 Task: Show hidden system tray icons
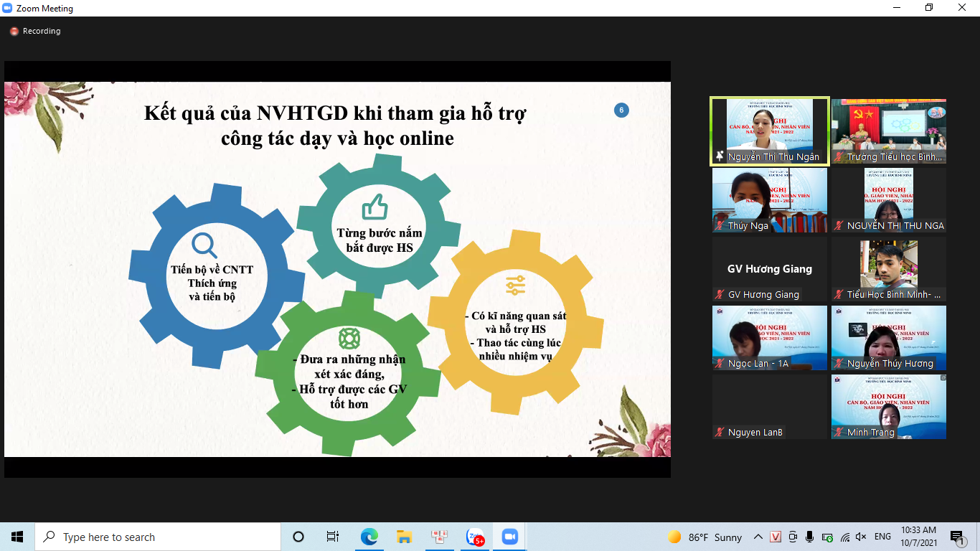point(758,537)
